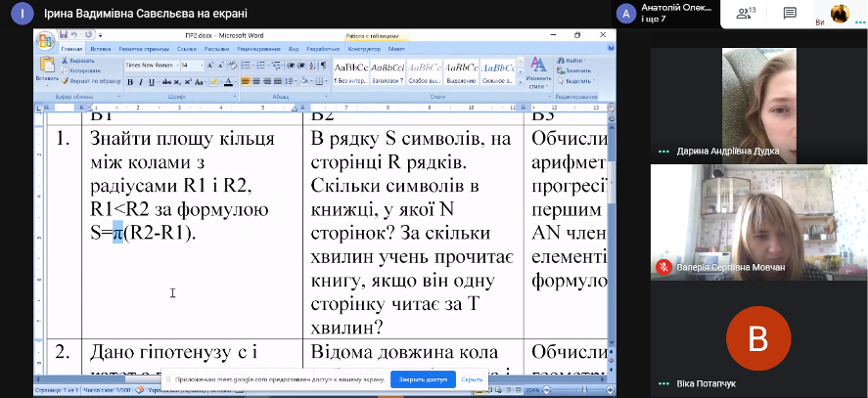
Task: Switch to the Вставка ribbon tab
Action: pos(100,47)
